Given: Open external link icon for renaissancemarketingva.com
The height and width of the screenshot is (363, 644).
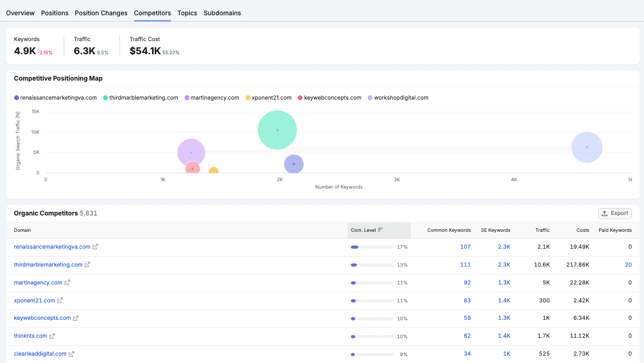Looking at the screenshot, I should coord(95,247).
